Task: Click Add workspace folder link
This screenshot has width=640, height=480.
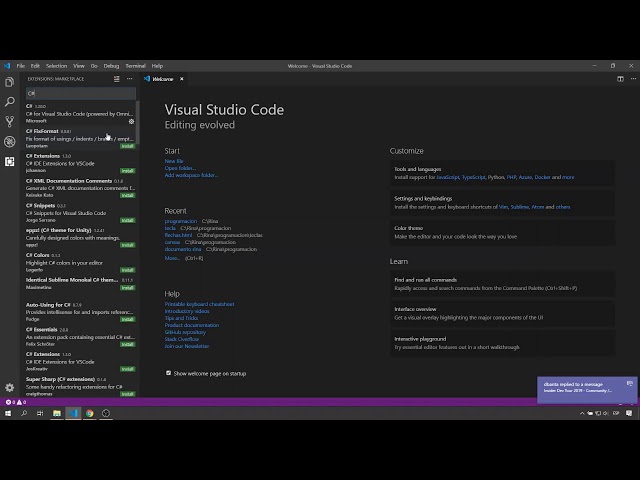Action: pos(191,175)
